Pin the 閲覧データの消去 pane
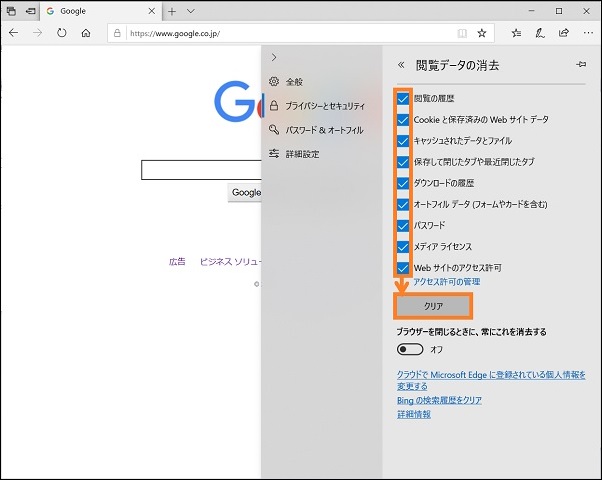 tap(581, 64)
